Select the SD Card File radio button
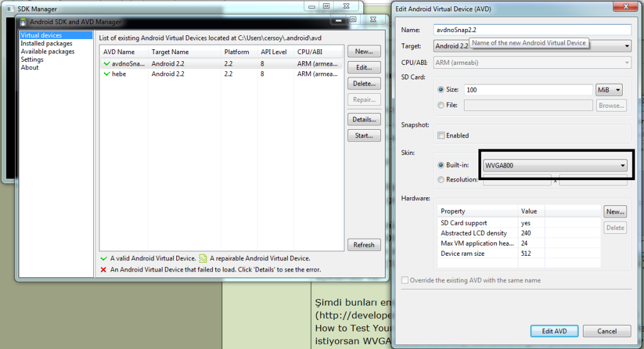 click(441, 105)
